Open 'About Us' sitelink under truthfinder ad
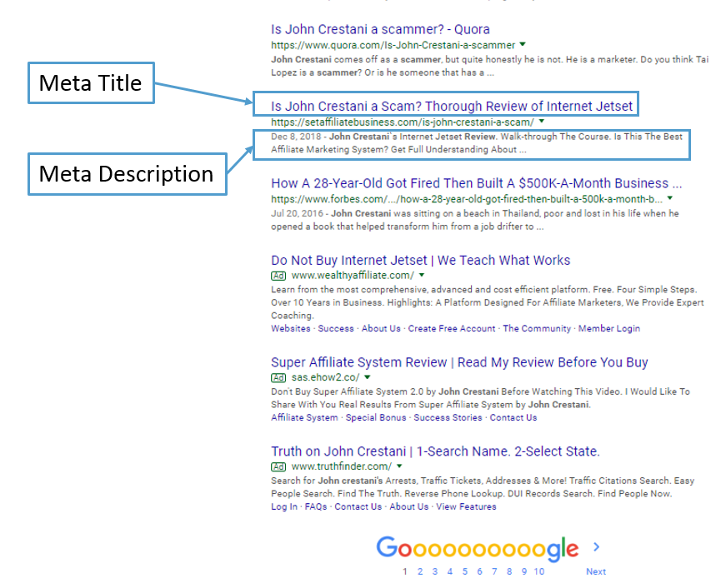This screenshot has width=726, height=588. (408, 506)
